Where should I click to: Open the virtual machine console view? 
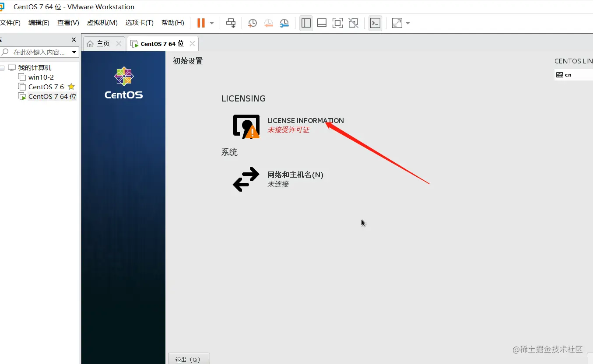(375, 23)
